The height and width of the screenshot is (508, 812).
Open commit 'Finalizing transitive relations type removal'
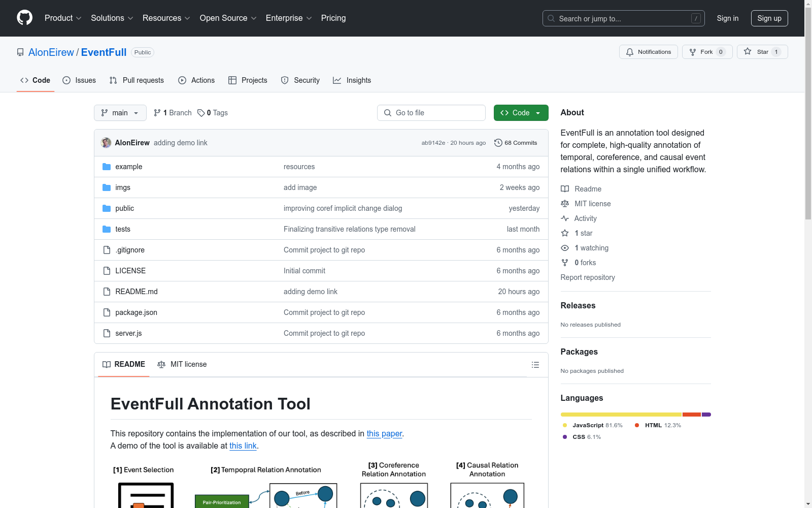point(350,229)
